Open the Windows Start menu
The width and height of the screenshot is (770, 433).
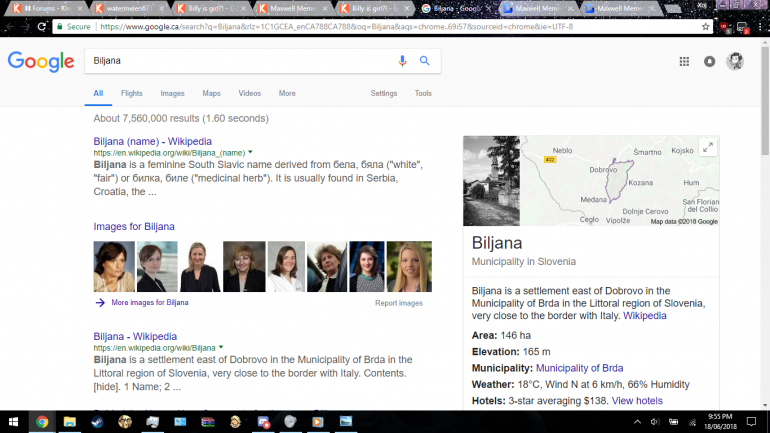(14, 422)
